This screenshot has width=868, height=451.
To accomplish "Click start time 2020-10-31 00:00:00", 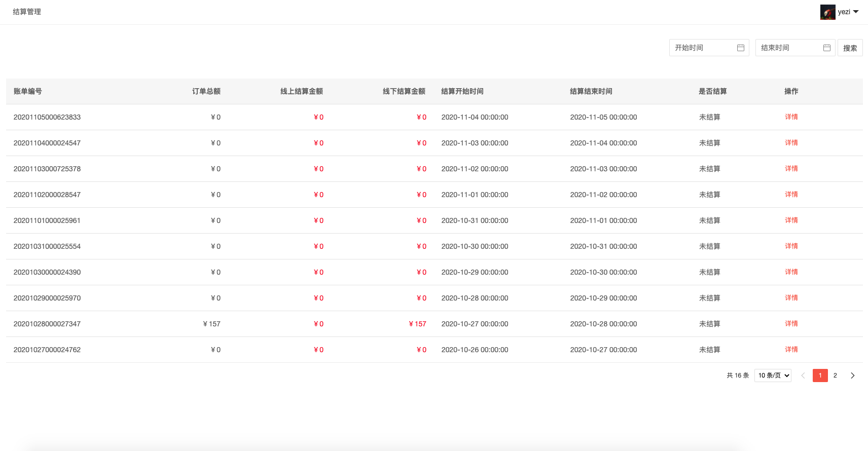I will (x=475, y=220).
